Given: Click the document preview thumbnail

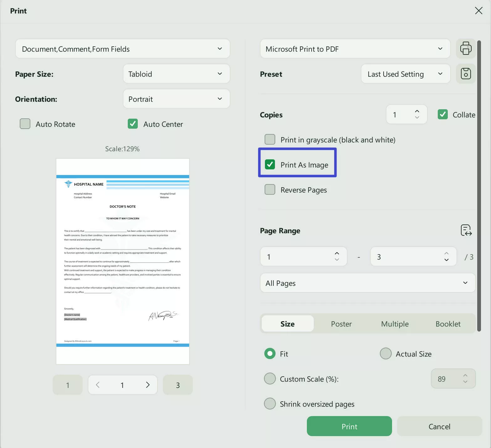Looking at the screenshot, I should (x=123, y=261).
